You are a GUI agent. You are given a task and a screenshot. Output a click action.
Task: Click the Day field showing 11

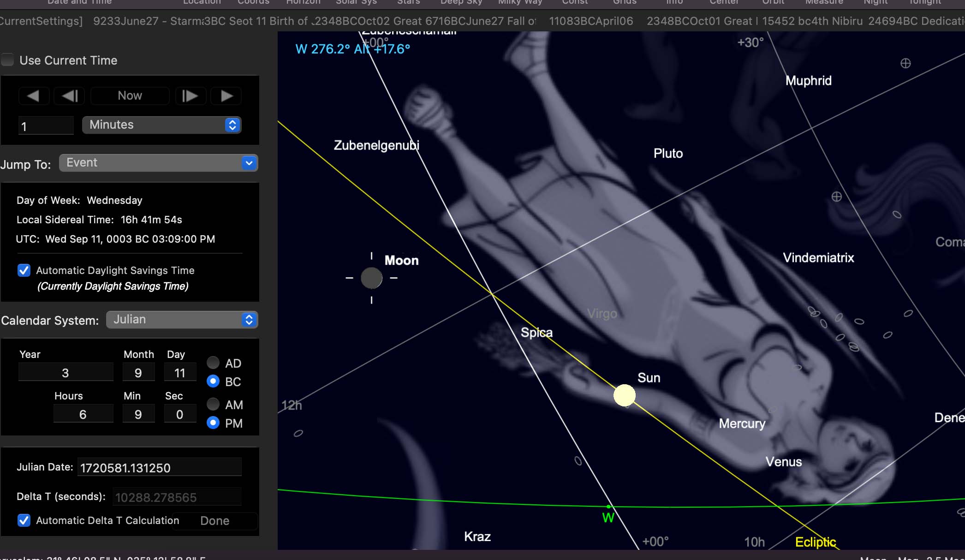(180, 373)
